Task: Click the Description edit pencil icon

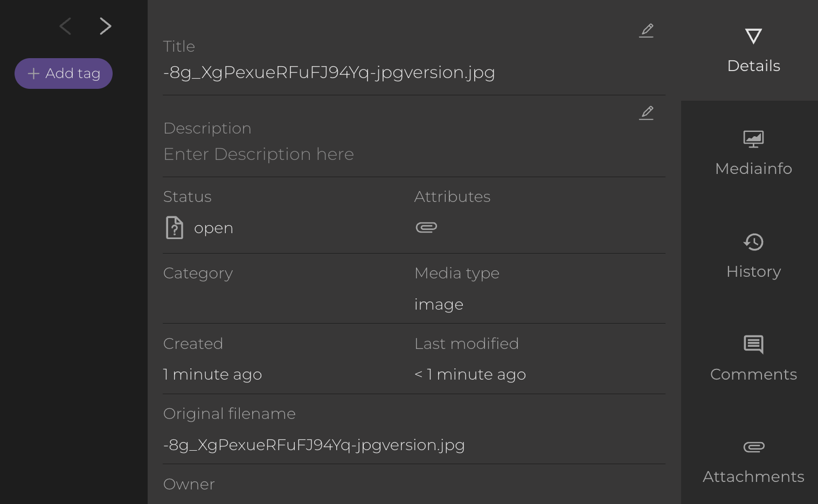Action: [647, 113]
